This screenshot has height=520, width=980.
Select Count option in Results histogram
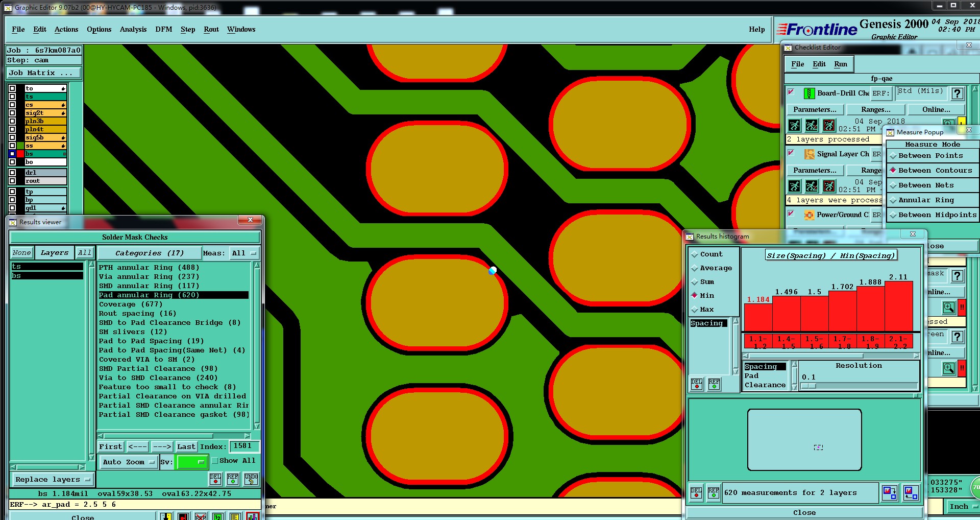706,254
